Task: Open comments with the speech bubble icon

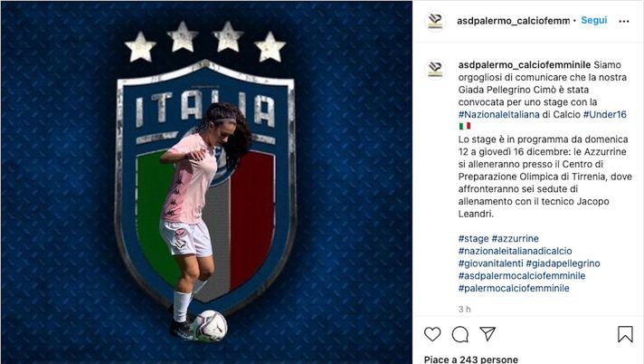Action: (x=460, y=334)
